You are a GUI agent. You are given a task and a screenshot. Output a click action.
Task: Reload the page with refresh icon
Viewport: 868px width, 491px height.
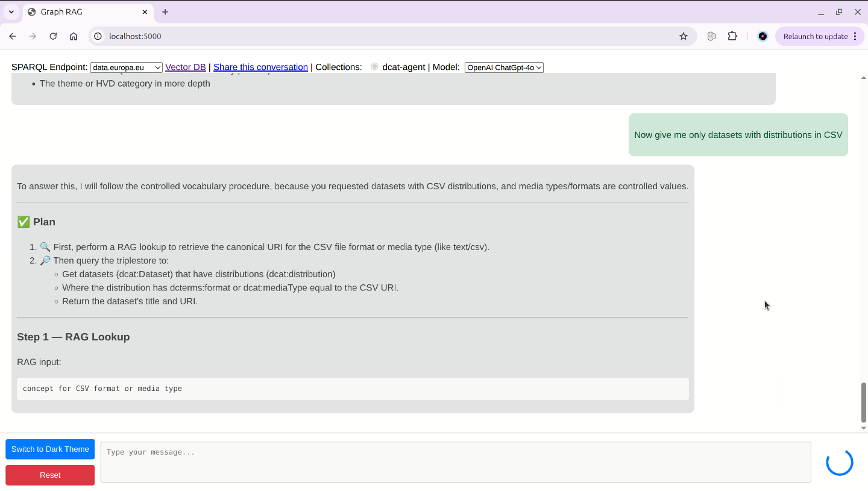point(53,36)
